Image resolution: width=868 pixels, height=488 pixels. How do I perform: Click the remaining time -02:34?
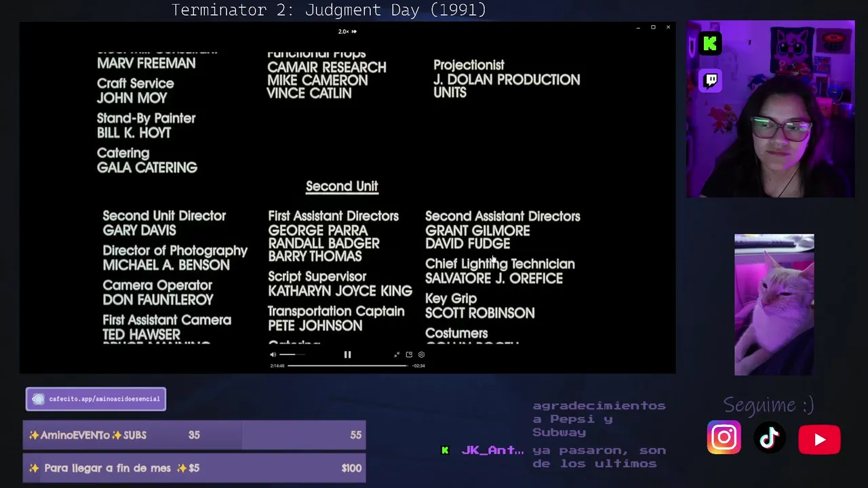coord(419,366)
